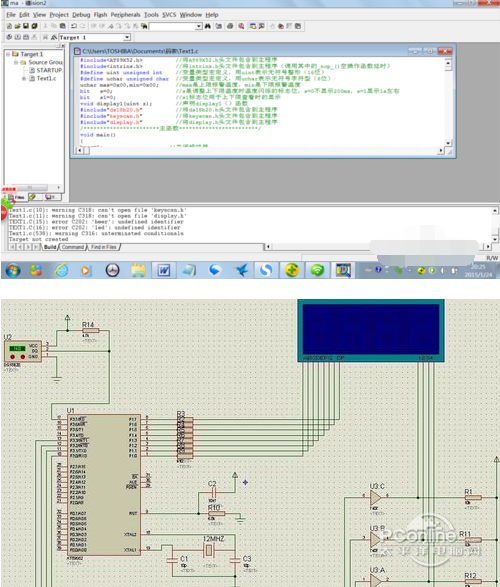Screen dimensions: 500x587
Task: Open the Target 1 dropdown
Action: tap(127, 37)
